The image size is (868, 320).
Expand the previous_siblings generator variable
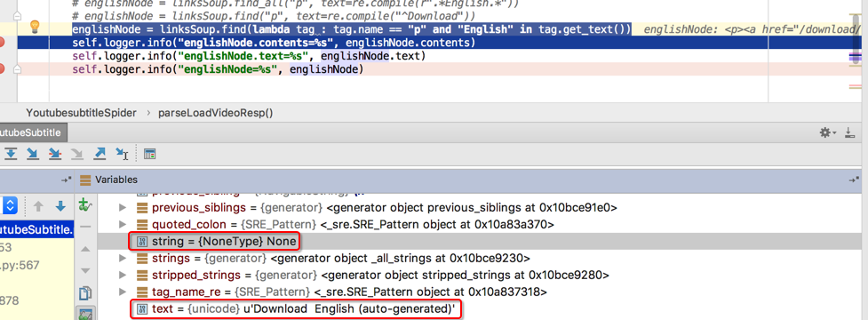click(x=123, y=208)
